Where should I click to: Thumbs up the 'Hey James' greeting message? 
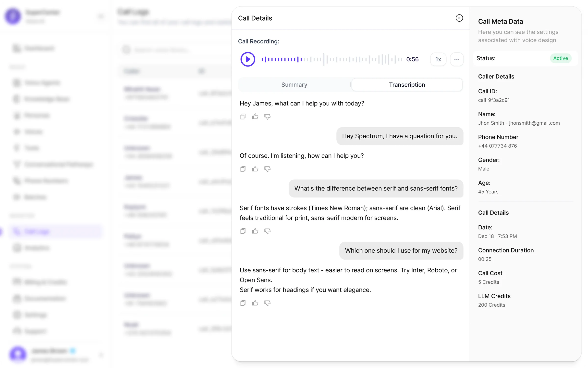[x=255, y=117]
